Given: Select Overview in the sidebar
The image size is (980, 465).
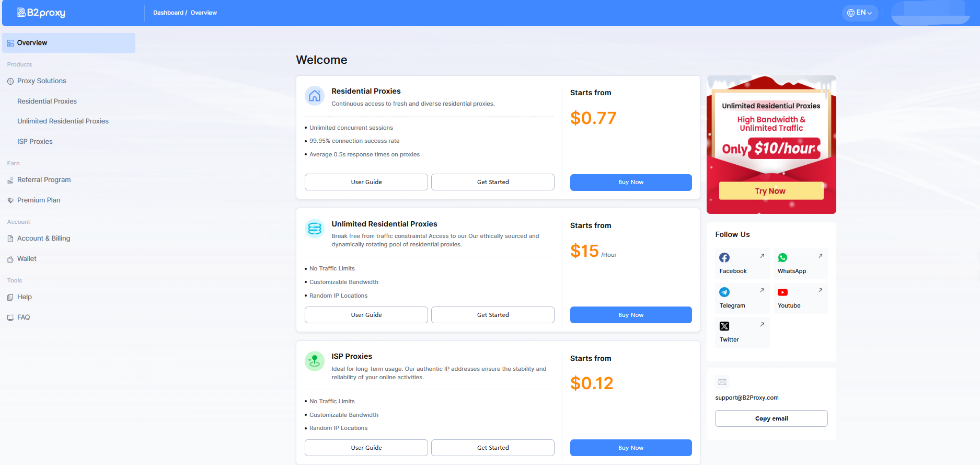Looking at the screenshot, I should click(x=32, y=43).
